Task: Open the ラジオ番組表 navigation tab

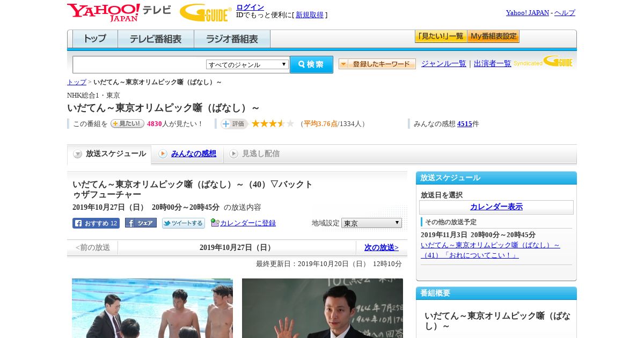Action: click(x=232, y=39)
